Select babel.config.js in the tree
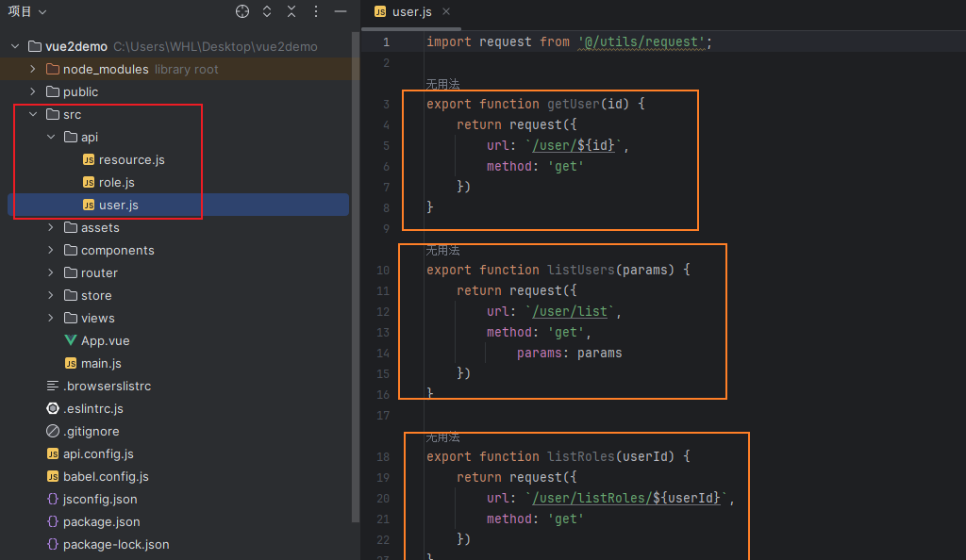The height and width of the screenshot is (560, 966). coord(106,477)
